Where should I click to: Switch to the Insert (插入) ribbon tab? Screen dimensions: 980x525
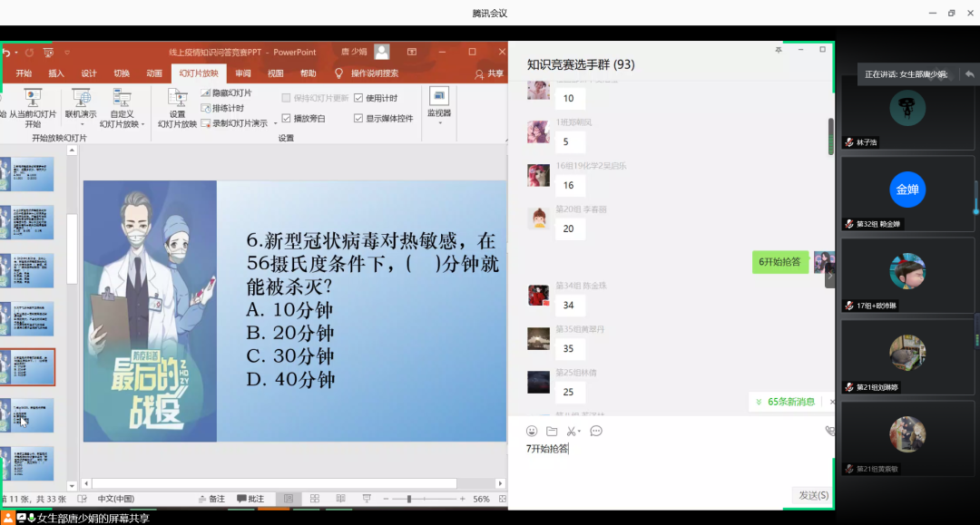coord(56,73)
